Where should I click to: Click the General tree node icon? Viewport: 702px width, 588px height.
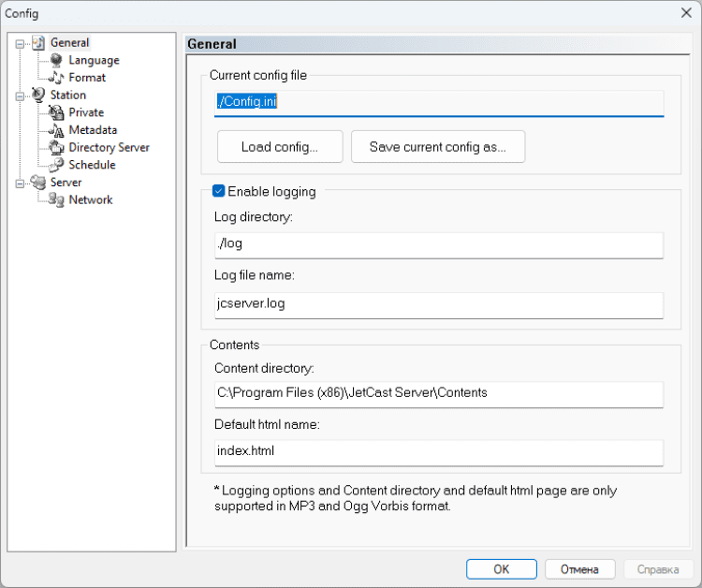pos(38,42)
